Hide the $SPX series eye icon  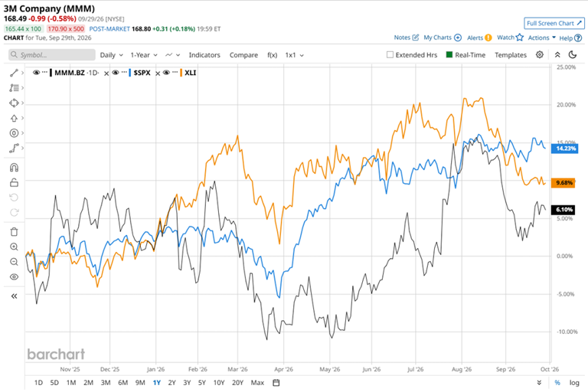(x=116, y=73)
